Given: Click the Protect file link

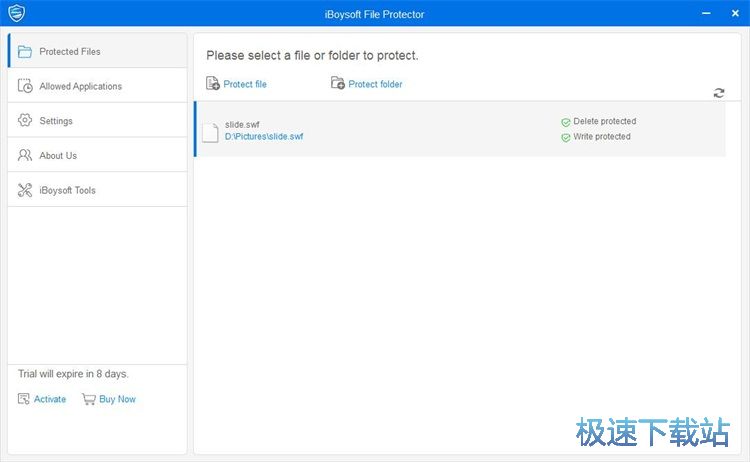Looking at the screenshot, I should [x=245, y=84].
